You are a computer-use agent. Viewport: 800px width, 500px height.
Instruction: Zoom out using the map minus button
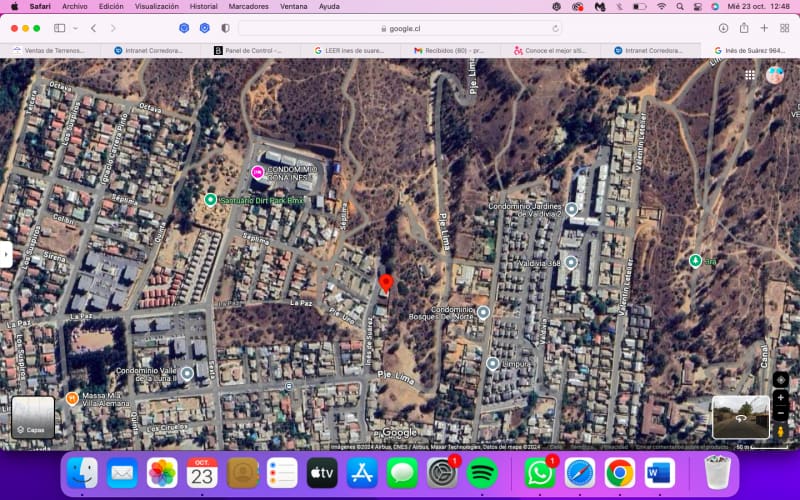(x=780, y=412)
